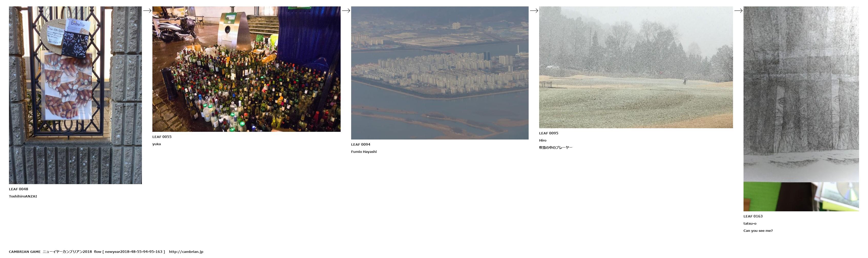Select author name Fumio Hayashi
This screenshot has height=258, width=868.
tap(364, 152)
